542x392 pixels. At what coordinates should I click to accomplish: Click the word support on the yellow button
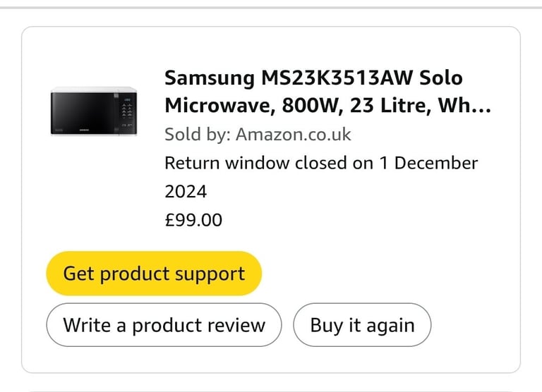pyautogui.click(x=210, y=275)
